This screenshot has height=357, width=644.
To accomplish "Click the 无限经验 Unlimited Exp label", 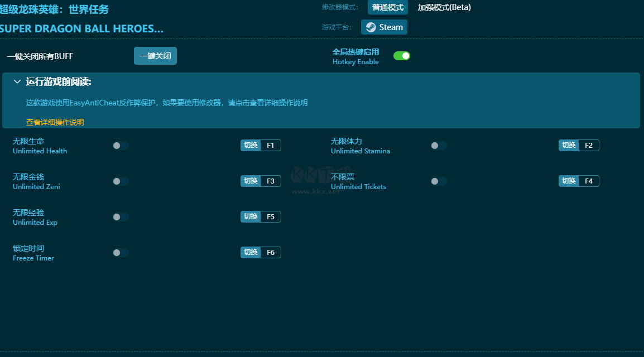I will tap(35, 218).
